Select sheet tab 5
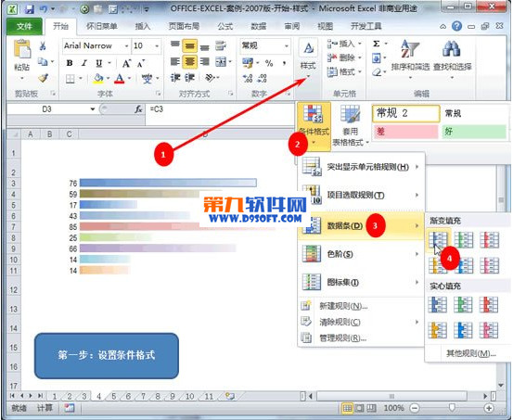 [x=113, y=396]
